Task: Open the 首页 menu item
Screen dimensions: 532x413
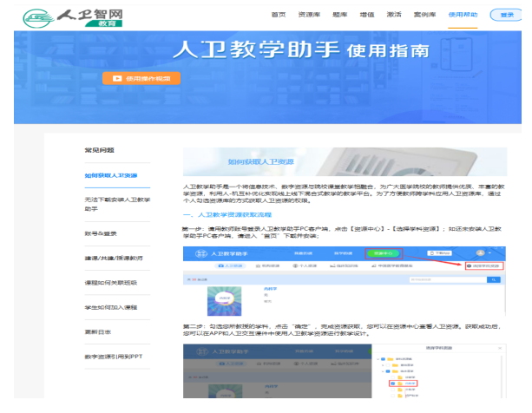Action: click(x=278, y=15)
